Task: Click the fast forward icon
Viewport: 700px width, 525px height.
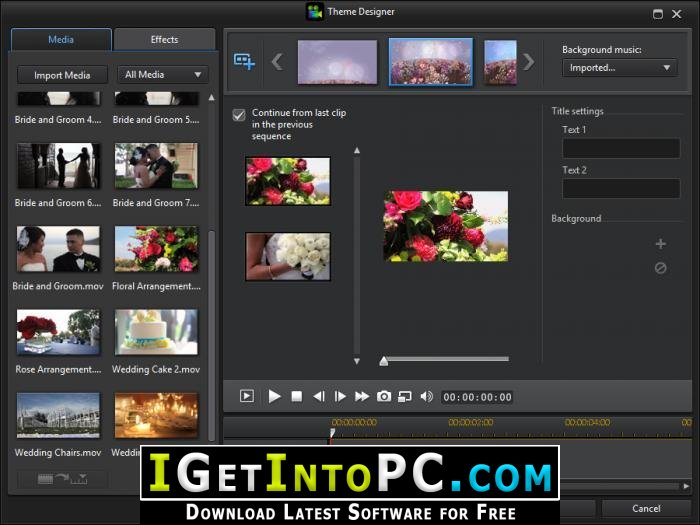Action: [362, 396]
